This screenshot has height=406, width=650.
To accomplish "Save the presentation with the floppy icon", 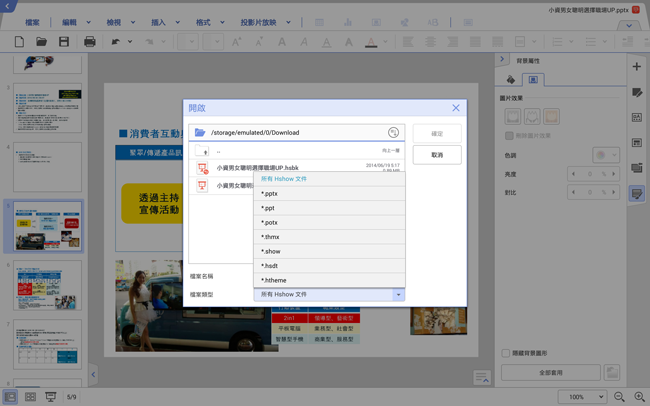I will (x=64, y=41).
